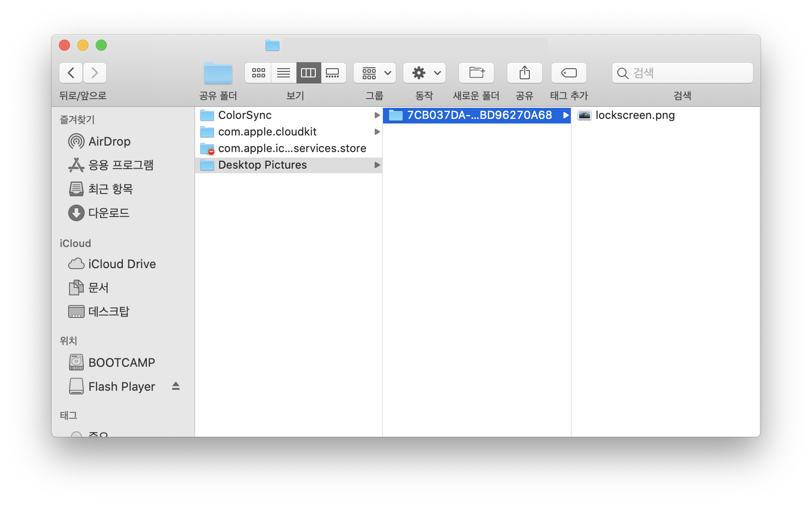Open Documents (문서) in sidebar
Screen dimensions: 812x505
pyautogui.click(x=88, y=288)
